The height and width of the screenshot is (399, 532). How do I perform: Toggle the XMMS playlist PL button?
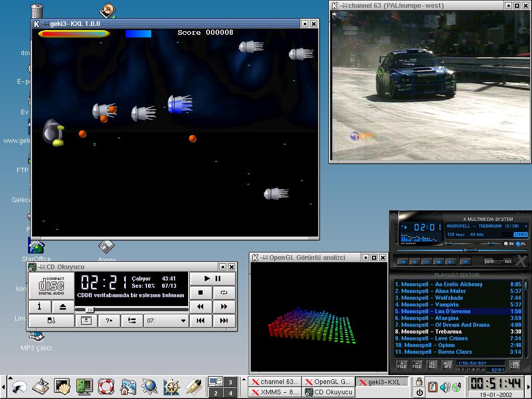pyautogui.click(x=519, y=243)
